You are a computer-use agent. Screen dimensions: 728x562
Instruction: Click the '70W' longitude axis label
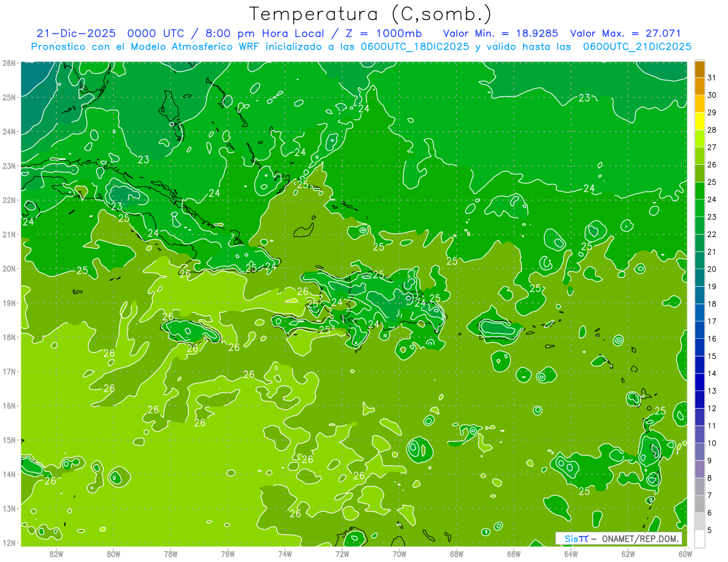[399, 554]
